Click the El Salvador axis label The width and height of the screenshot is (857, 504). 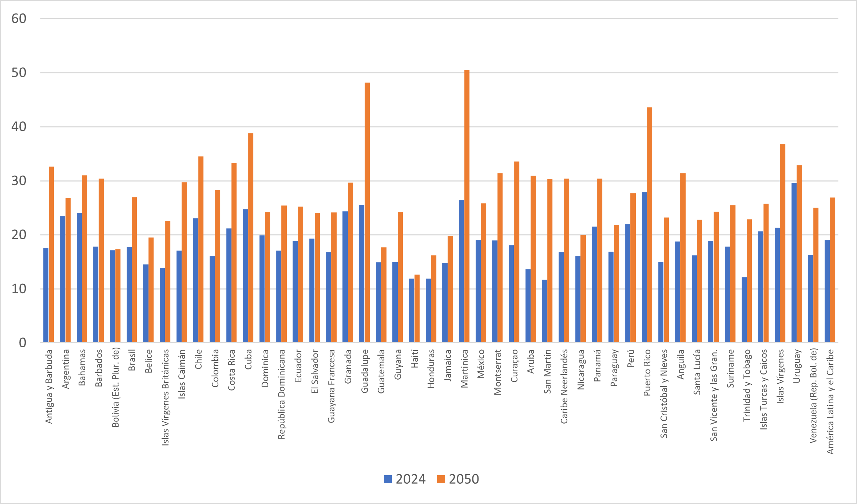[x=315, y=372]
